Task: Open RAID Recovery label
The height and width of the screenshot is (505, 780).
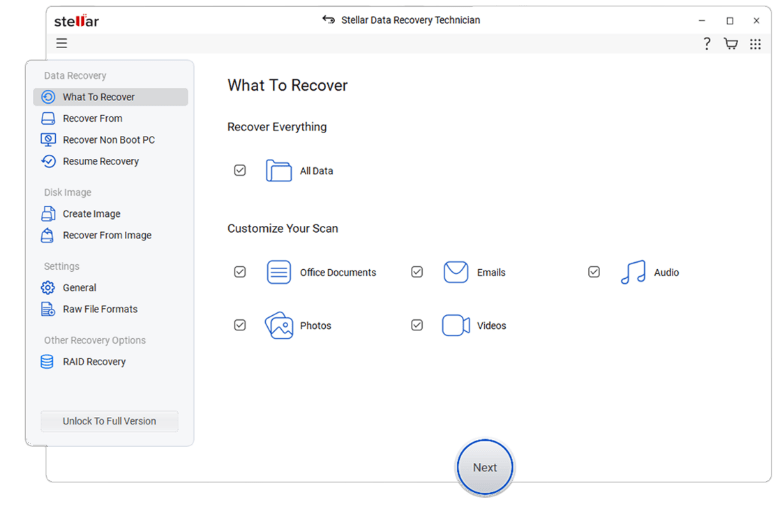Action: tap(94, 362)
